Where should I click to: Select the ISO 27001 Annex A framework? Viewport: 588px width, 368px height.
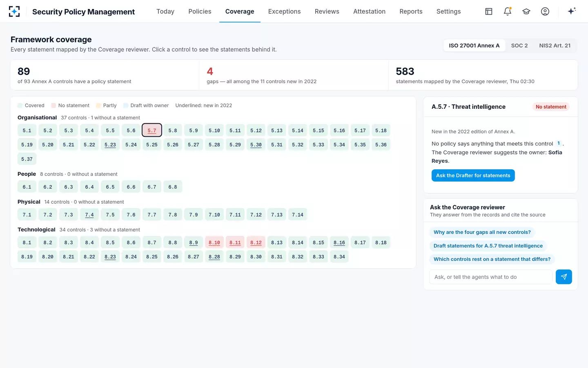[x=474, y=45]
